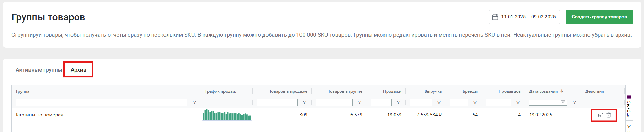This screenshot has width=644, height=132.
Task: Open filter icon for Выручка column
Action: coord(439,102)
